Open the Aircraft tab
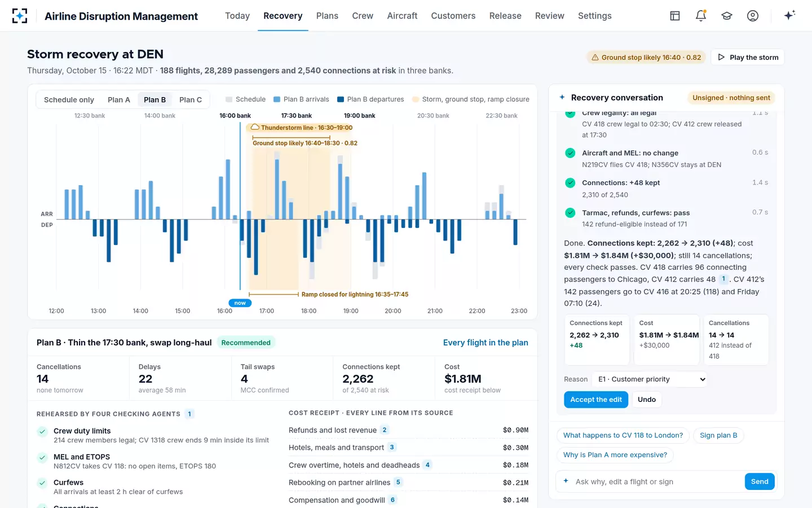 coord(402,16)
